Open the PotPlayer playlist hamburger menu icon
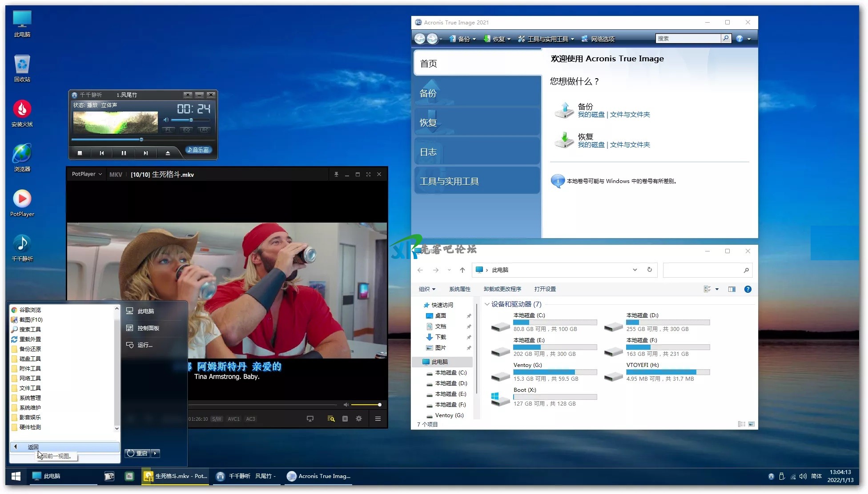The height and width of the screenshot is (494, 868). pyautogui.click(x=378, y=418)
